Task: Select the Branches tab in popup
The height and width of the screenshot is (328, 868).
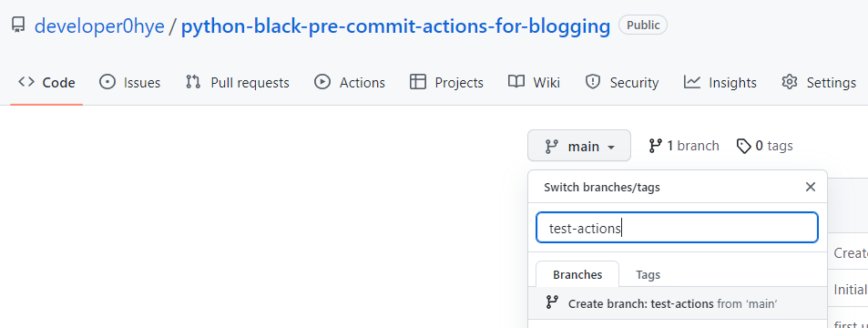Action: [577, 274]
